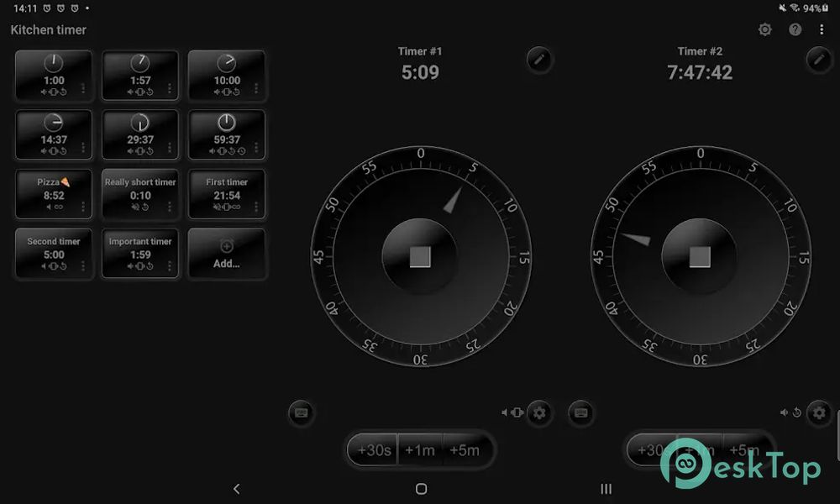Screen dimensions: 840x504
Task: Click the Timer #1 label
Action: [x=420, y=51]
